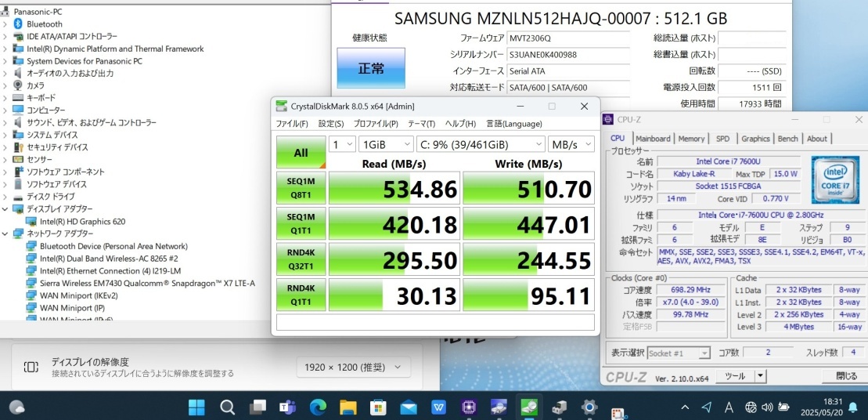Image resolution: width=868 pixels, height=420 pixels.
Task: Switch to CPU-Z via its taskbar icon
Action: click(469, 407)
